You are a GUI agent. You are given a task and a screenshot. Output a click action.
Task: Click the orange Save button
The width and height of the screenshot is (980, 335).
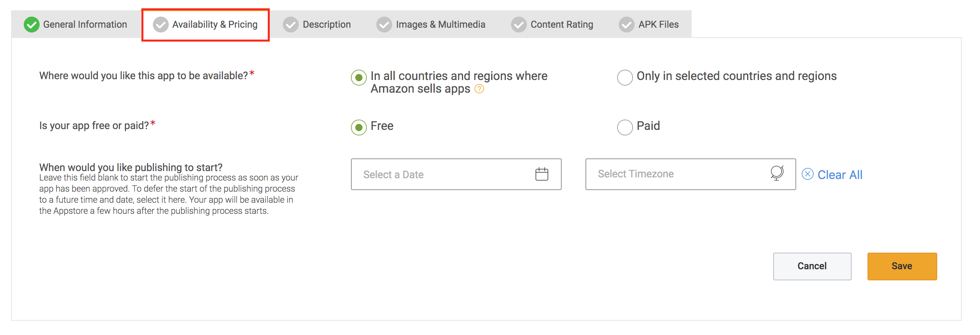coord(902,266)
